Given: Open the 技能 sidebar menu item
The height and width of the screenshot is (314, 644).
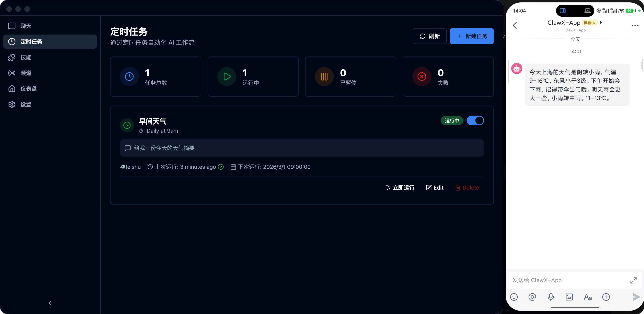Looking at the screenshot, I should click(26, 57).
